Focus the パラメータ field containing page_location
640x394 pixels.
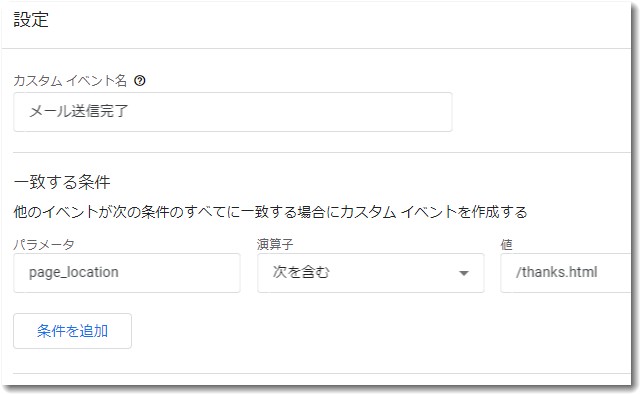click(127, 273)
